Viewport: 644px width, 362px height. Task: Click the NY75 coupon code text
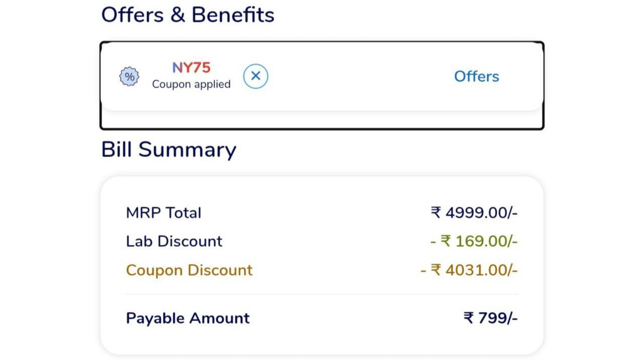point(191,67)
